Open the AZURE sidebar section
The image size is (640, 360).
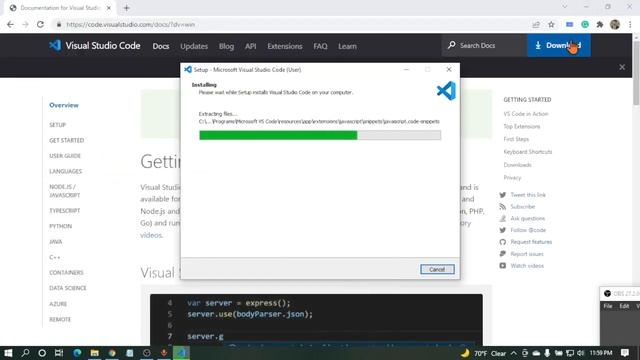click(58, 304)
